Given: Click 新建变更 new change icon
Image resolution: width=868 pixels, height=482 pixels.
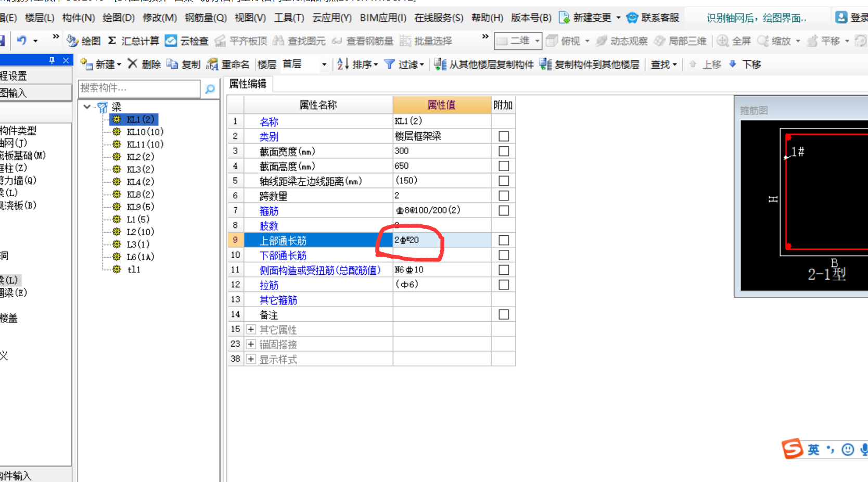Looking at the screenshot, I should [564, 18].
